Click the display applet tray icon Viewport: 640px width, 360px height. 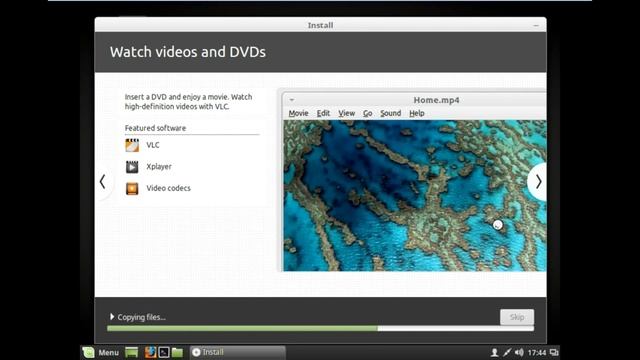(x=554, y=352)
